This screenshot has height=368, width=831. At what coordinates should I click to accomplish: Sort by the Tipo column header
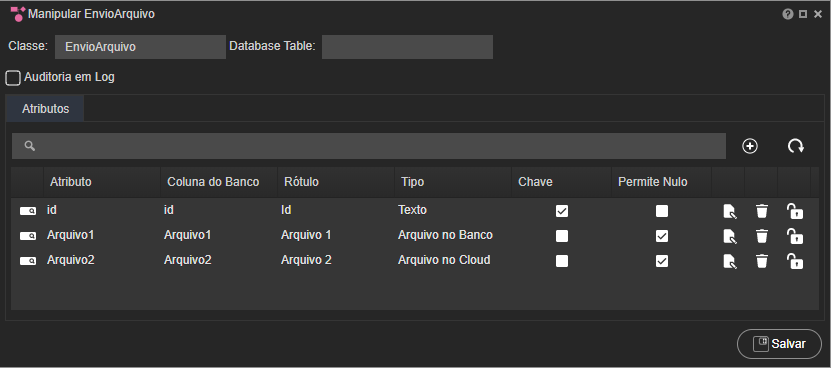coord(413,182)
